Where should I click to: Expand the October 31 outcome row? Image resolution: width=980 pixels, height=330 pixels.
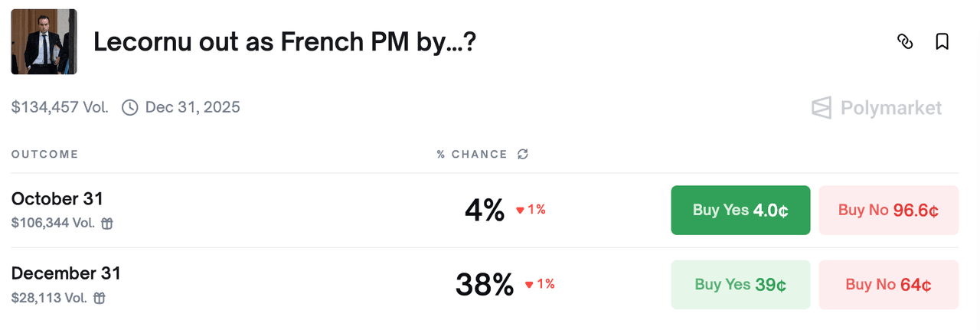point(57,199)
